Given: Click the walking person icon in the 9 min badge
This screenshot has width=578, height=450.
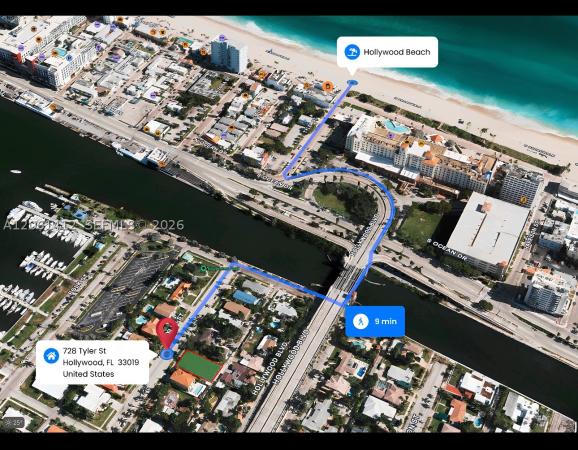Looking at the screenshot, I should 361,321.
